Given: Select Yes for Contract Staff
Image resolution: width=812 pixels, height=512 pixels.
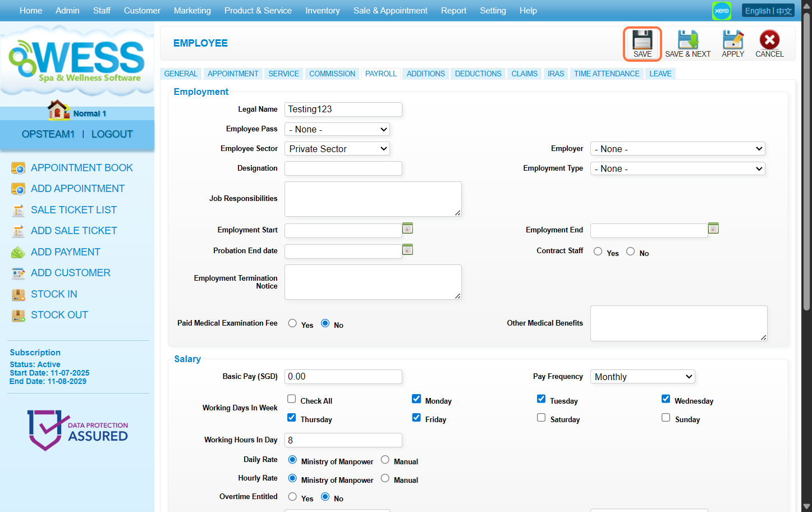Looking at the screenshot, I should (x=598, y=252).
